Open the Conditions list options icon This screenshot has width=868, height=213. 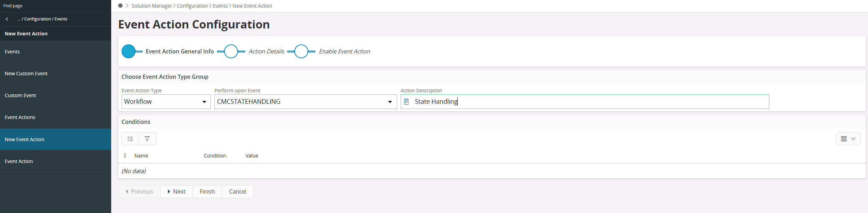coord(130,139)
